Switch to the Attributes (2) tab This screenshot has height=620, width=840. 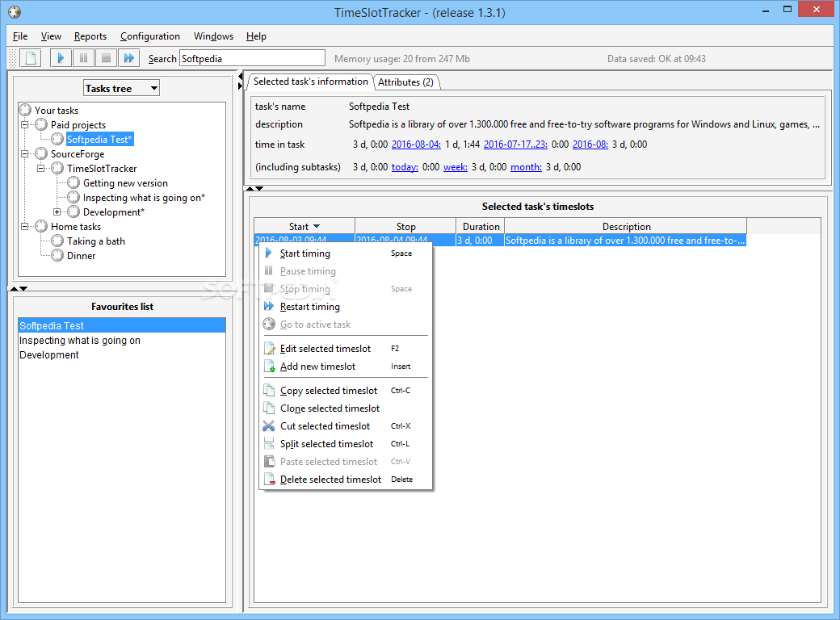pyautogui.click(x=405, y=82)
